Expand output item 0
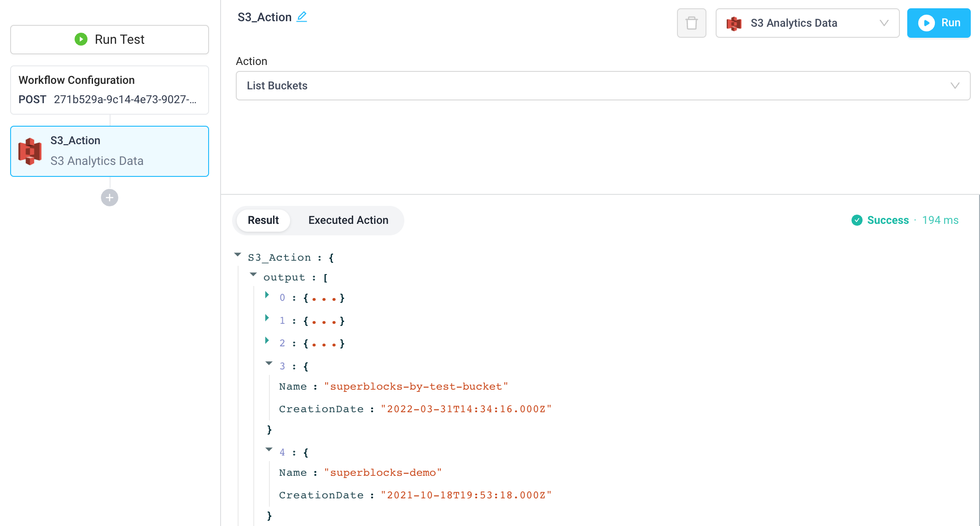980x526 pixels. [267, 295]
